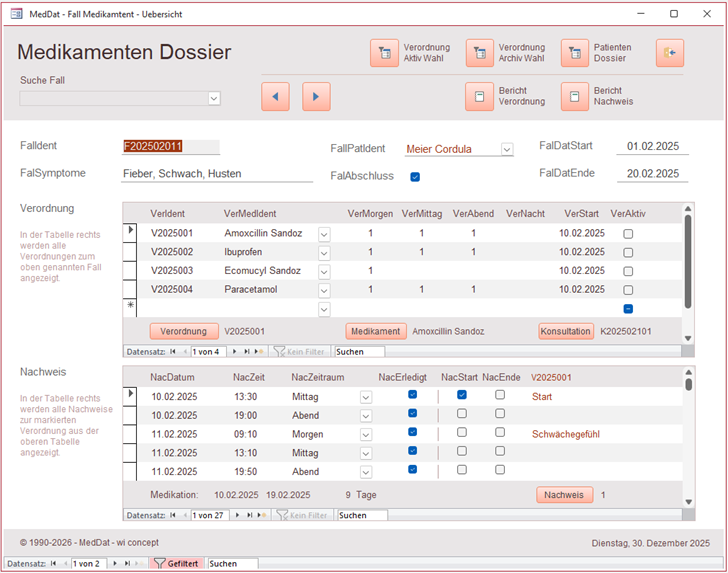Enable VerAktiv checkbox for Ibuprofen row
The height and width of the screenshot is (573, 728).
[x=628, y=252]
